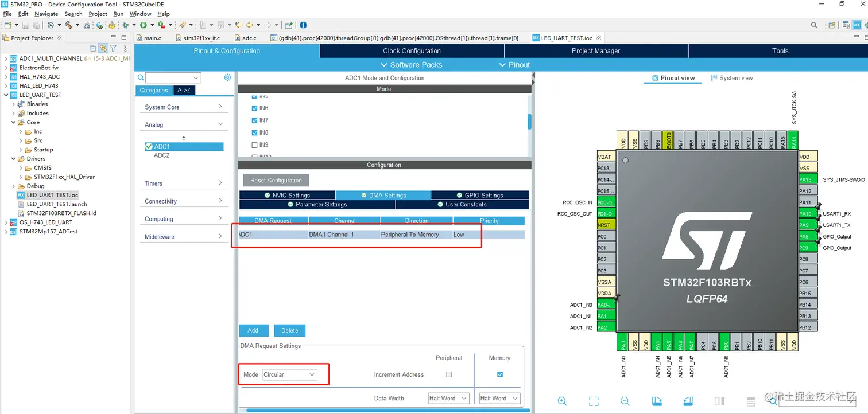Toggle Peripheral increment address checkbox

tap(449, 374)
